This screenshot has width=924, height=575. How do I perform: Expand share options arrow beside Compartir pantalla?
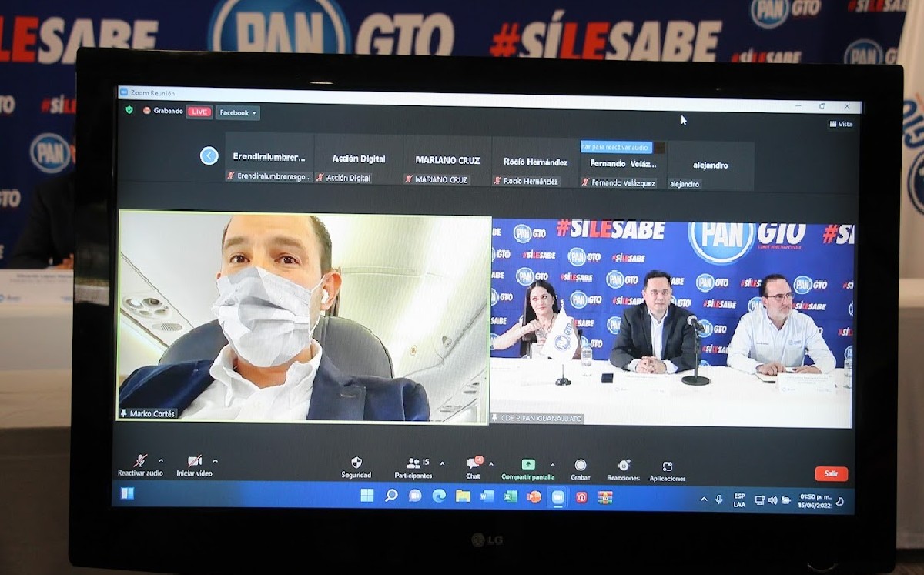point(552,465)
